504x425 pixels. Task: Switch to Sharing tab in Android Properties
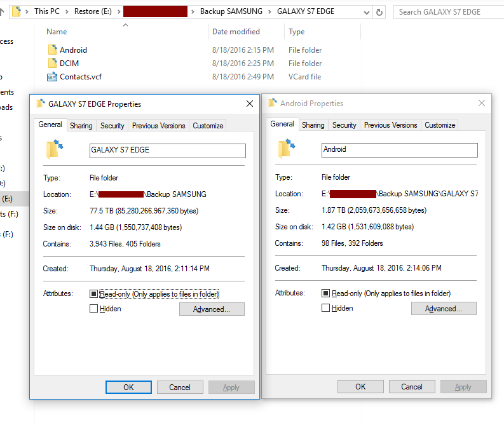(313, 125)
